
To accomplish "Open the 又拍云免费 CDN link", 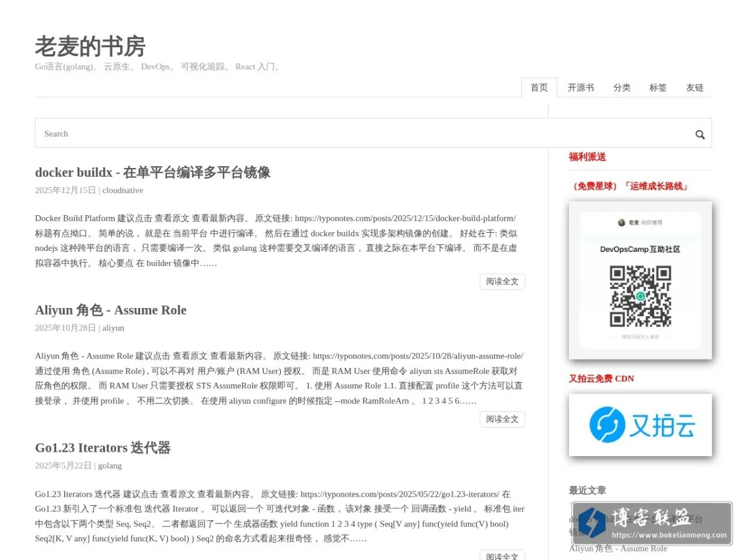I will point(601,378).
